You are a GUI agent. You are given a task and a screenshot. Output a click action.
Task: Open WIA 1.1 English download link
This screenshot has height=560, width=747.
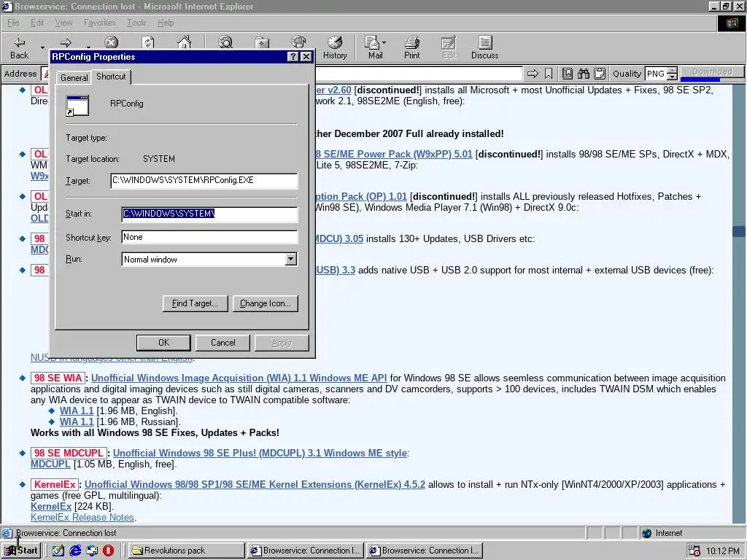point(77,411)
